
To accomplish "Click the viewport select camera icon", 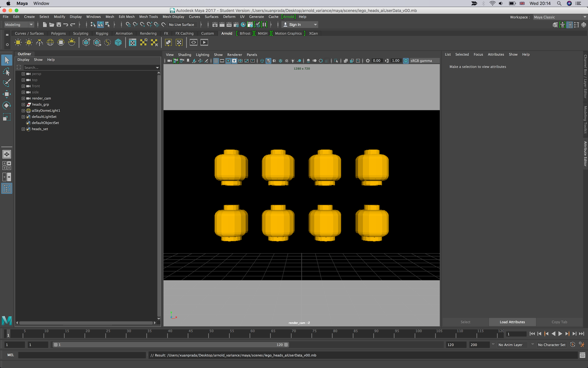I will tap(169, 61).
